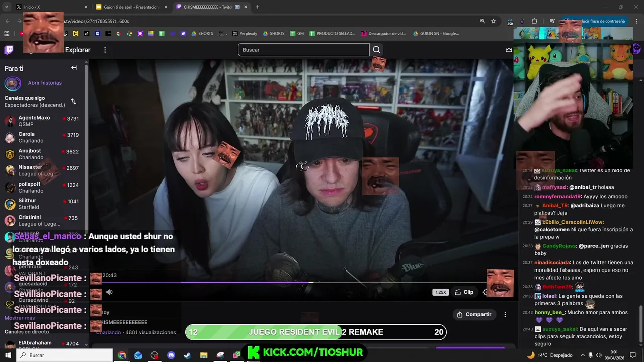This screenshot has width=644, height=362.
Task: Open the weather widget 14°C Despejado
Action: (x=549, y=355)
